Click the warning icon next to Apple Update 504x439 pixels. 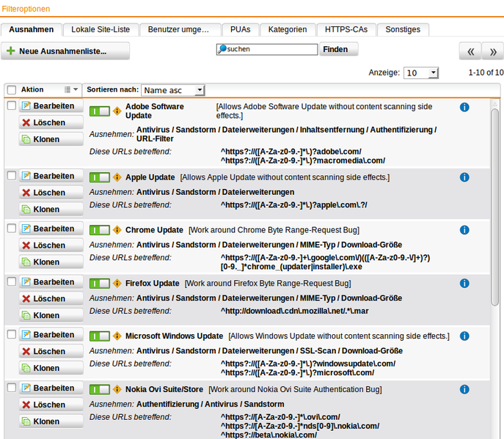pyautogui.click(x=117, y=177)
